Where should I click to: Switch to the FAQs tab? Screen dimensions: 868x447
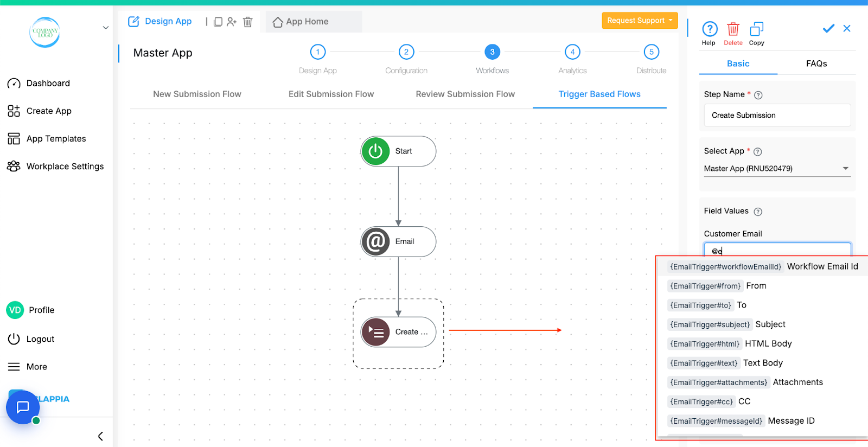point(816,63)
